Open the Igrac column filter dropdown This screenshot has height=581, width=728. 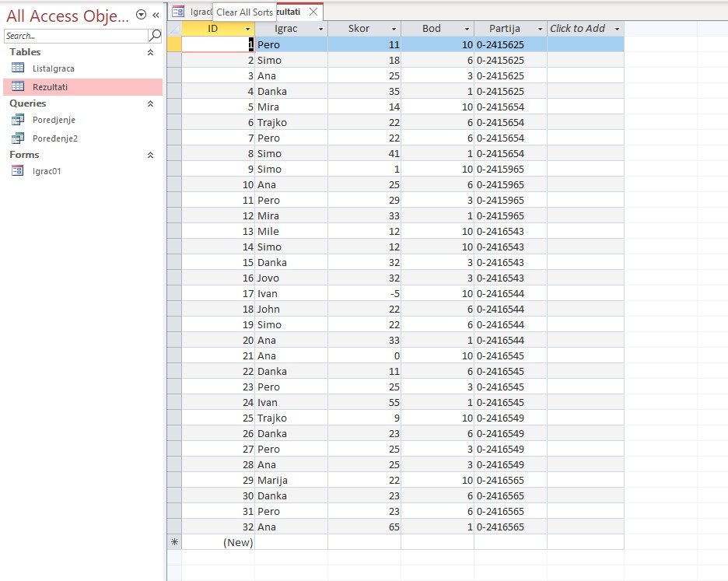tap(320, 29)
